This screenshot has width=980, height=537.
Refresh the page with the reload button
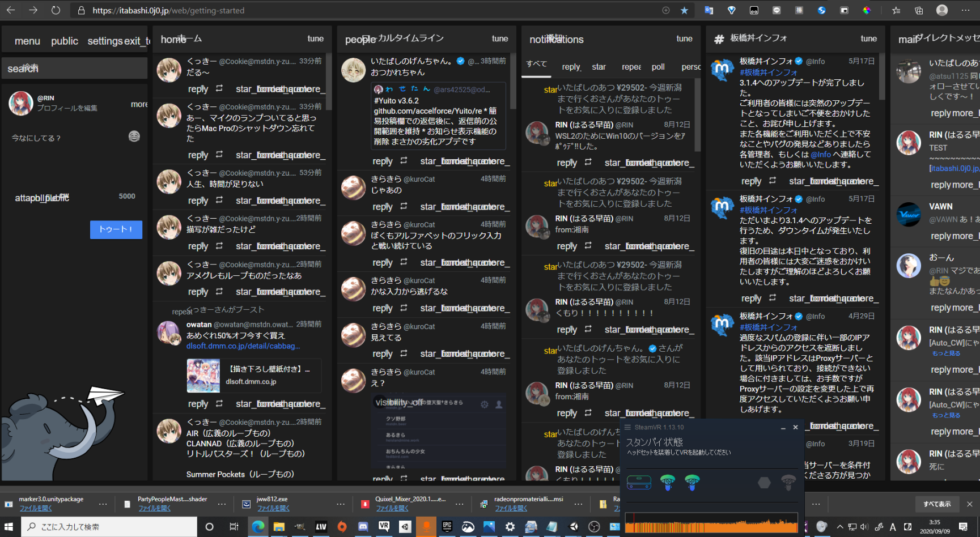[x=56, y=10]
